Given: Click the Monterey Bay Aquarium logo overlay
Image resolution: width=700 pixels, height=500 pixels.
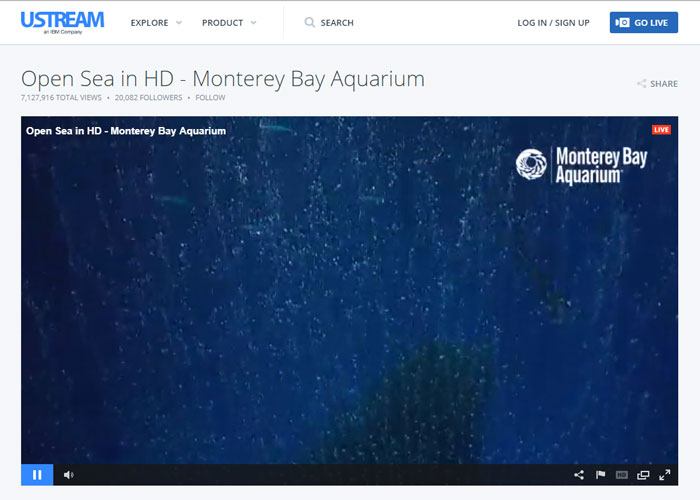Looking at the screenshot, I should click(x=582, y=165).
